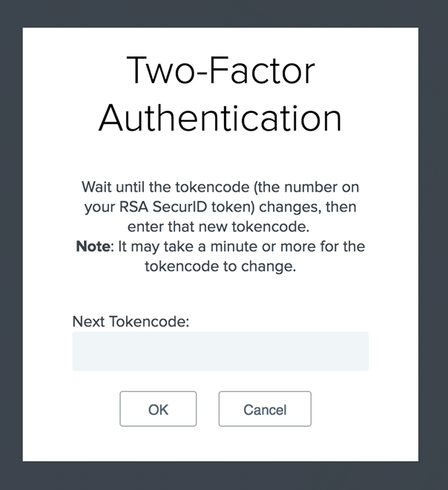The height and width of the screenshot is (490, 448).
Task: Click 'tokencode to change.' last line
Action: [220, 267]
